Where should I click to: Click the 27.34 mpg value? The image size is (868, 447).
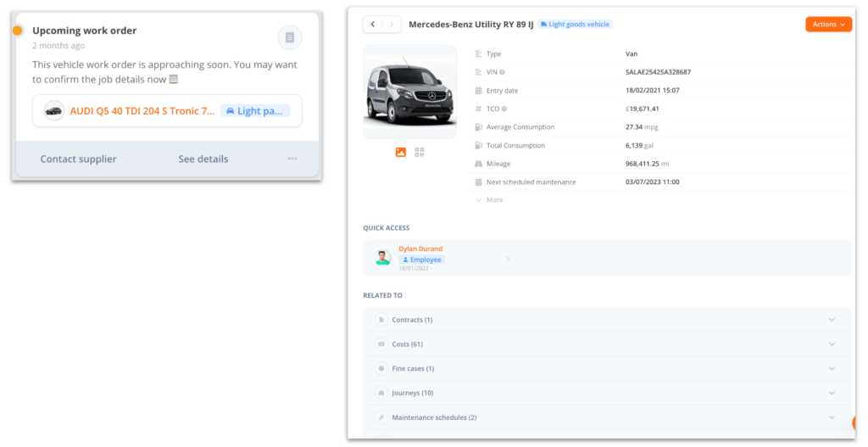[x=642, y=127]
